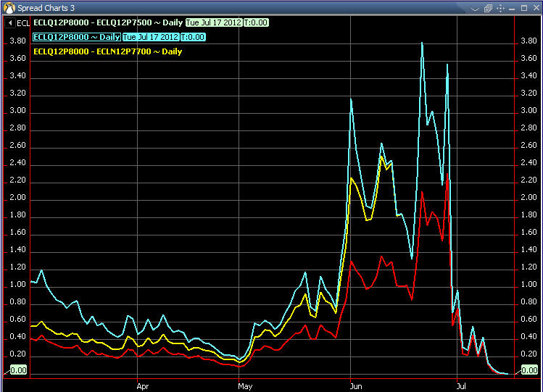Click the Apr label on the time axis
543x392 pixels.
tap(143, 386)
